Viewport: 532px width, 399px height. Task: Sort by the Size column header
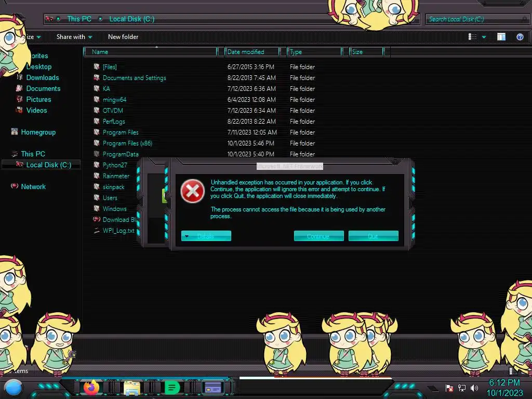367,52
